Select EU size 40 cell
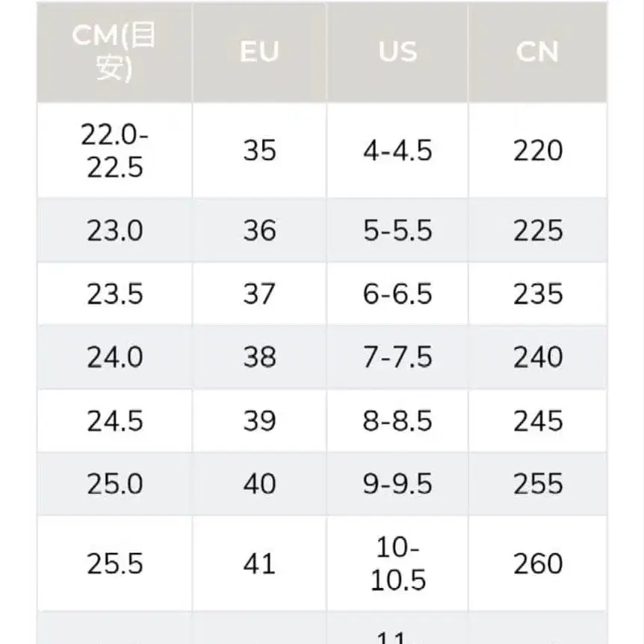Image resolution: width=644 pixels, height=644 pixels. coord(259,483)
